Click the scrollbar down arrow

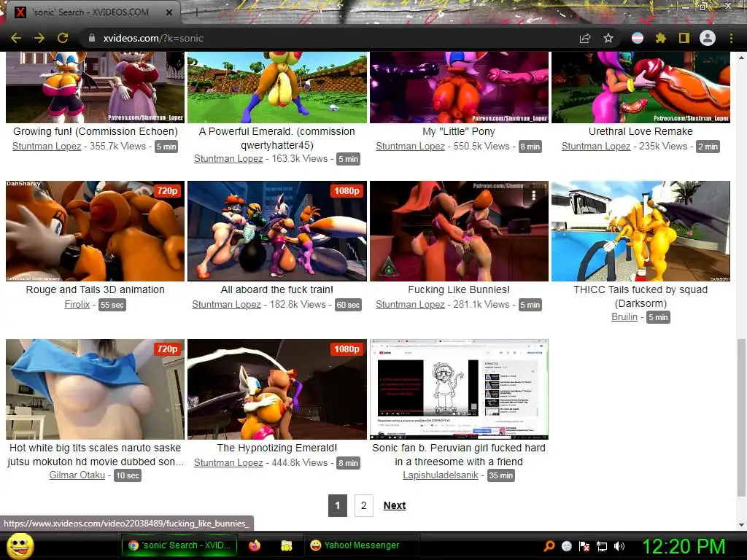click(741, 525)
